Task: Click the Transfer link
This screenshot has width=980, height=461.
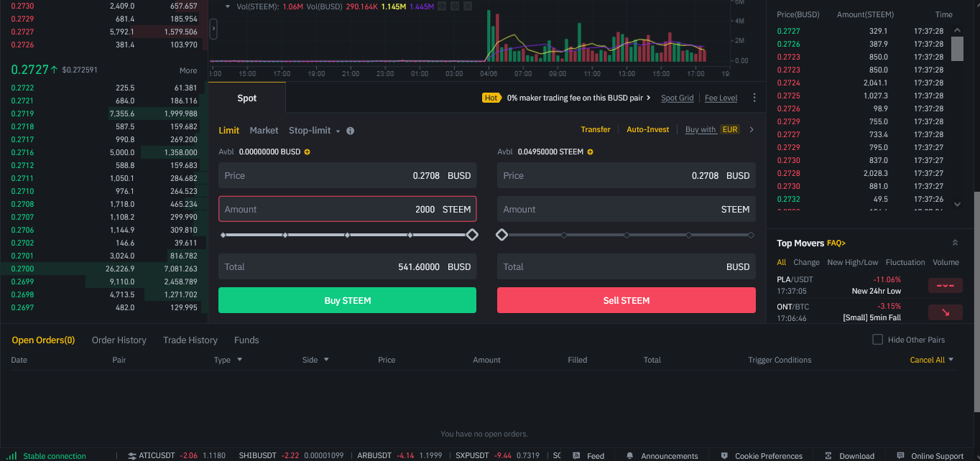Action: click(596, 130)
